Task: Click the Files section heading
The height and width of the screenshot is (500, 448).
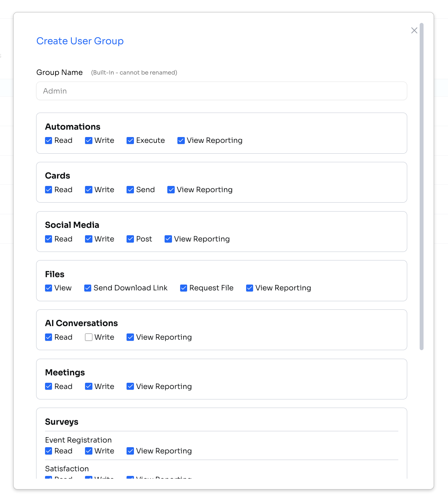Action: point(55,274)
